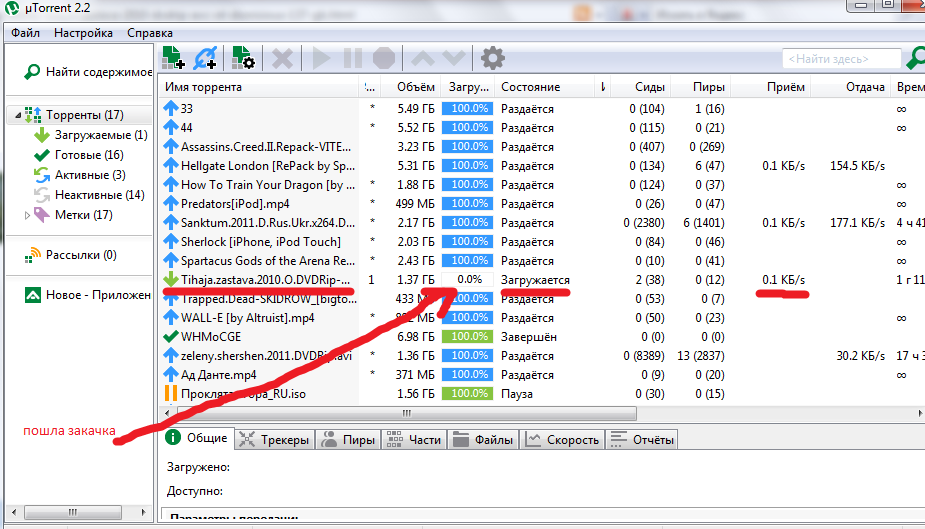Click the Remove torrent X icon
Image resolution: width=925 pixels, height=529 pixels.
(282, 58)
